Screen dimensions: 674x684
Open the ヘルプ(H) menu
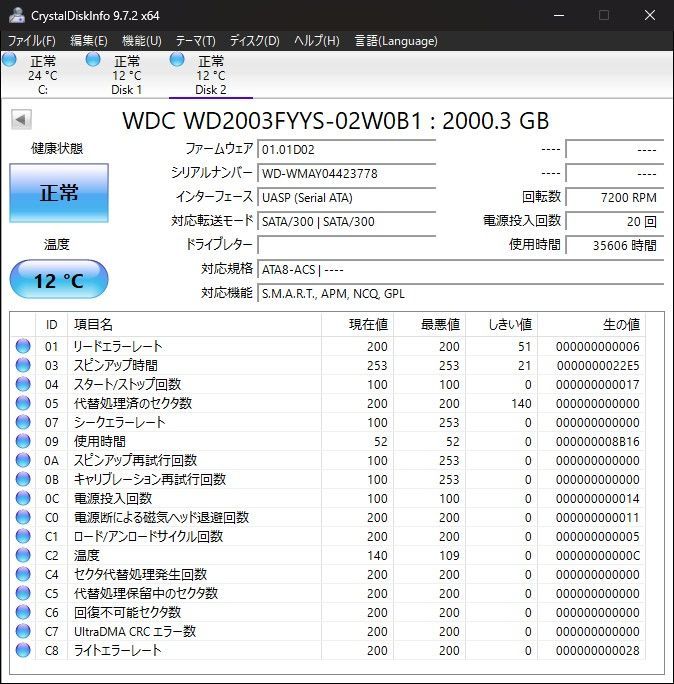[317, 41]
